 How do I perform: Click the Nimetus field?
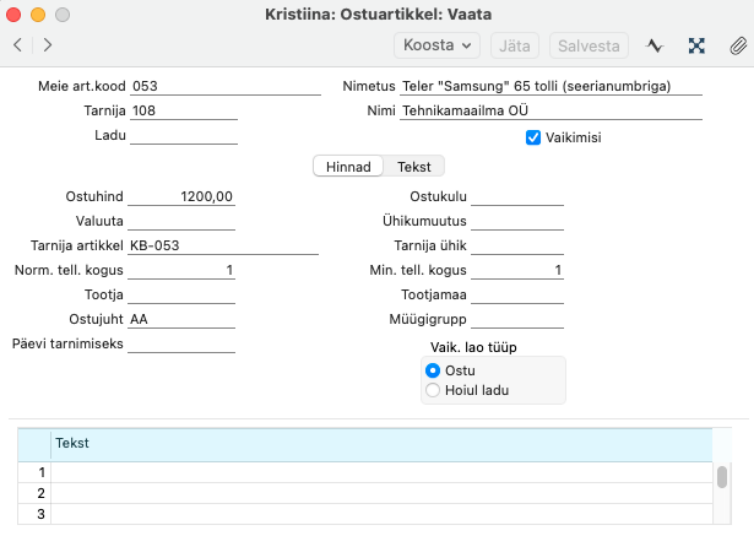click(551, 87)
